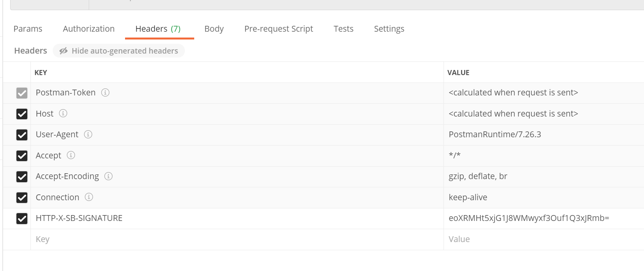Uncheck the HTTP-X-SB-SIGNATURE header checkbox
Image resolution: width=644 pixels, height=271 pixels.
(x=22, y=219)
